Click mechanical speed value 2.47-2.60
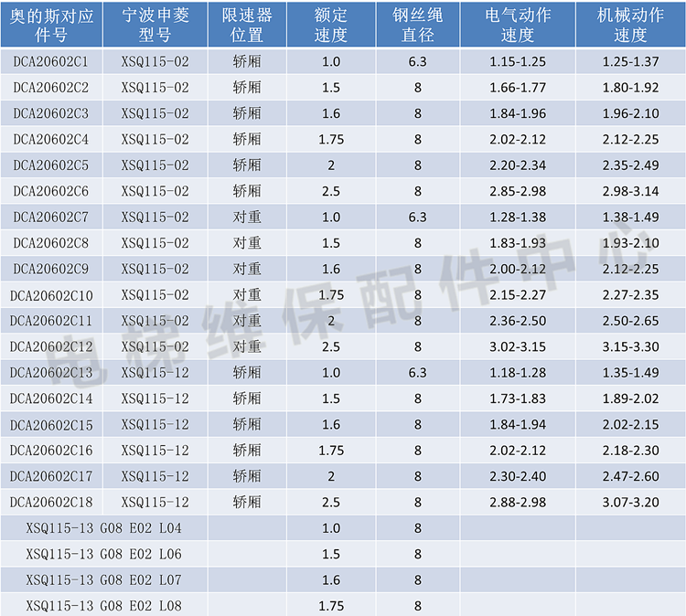 (630, 476)
